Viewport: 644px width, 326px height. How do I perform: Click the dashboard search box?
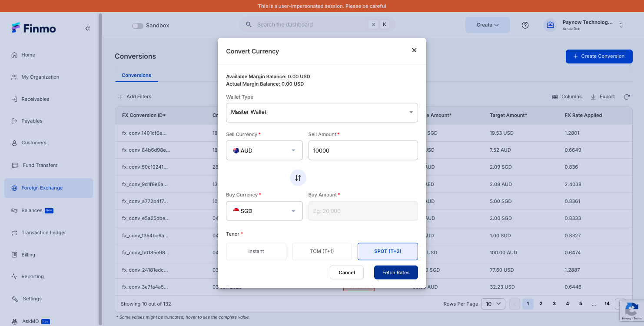[x=317, y=25]
